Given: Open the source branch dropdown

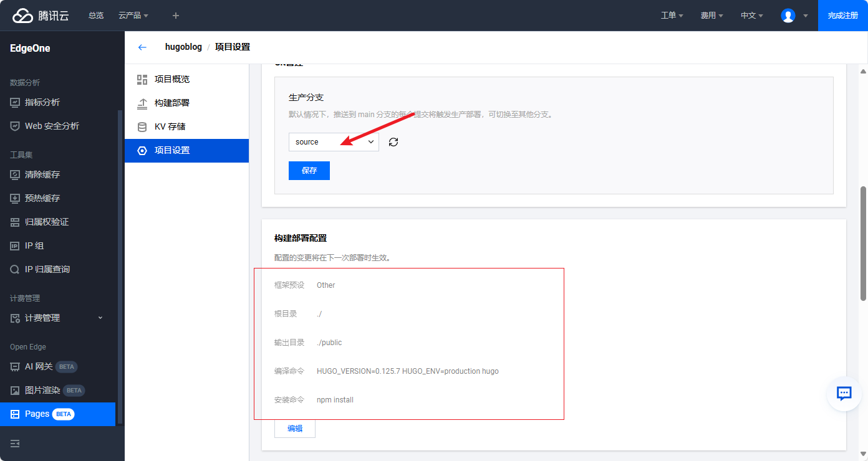Looking at the screenshot, I should tap(334, 142).
